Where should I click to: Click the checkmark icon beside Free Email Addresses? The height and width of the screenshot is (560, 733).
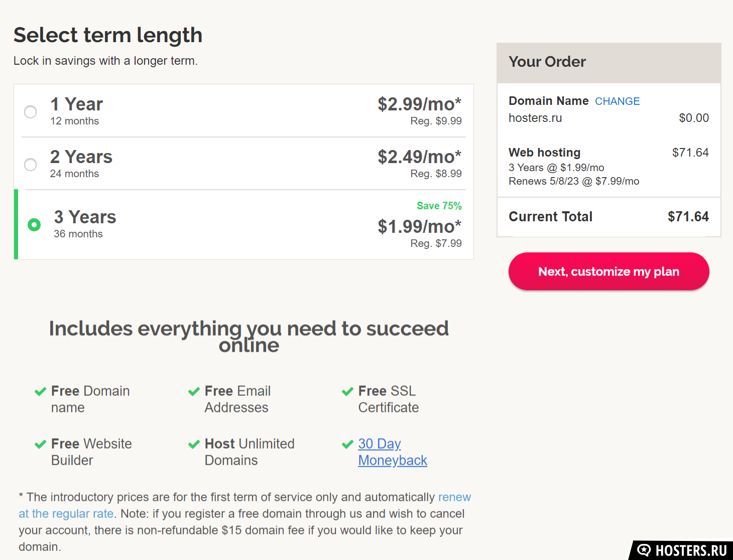(x=194, y=391)
